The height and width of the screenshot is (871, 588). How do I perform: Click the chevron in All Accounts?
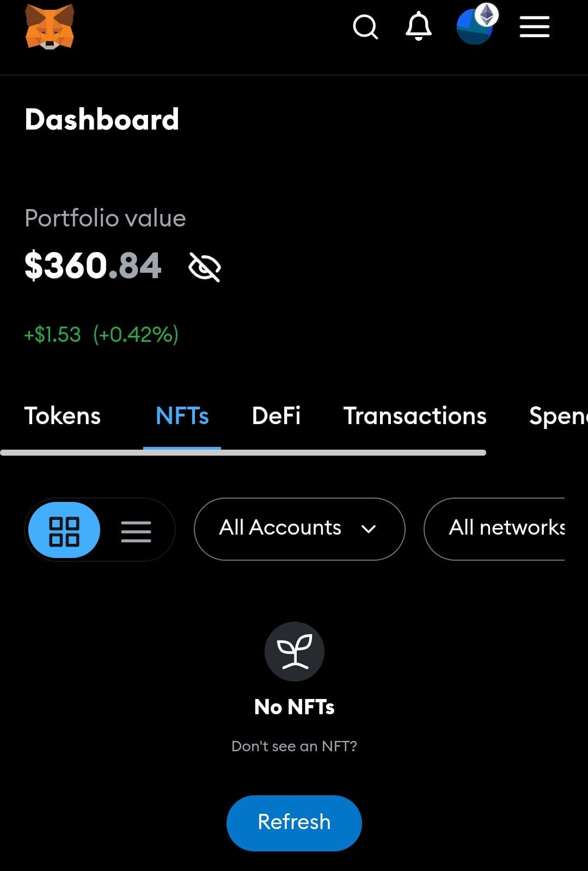click(369, 529)
